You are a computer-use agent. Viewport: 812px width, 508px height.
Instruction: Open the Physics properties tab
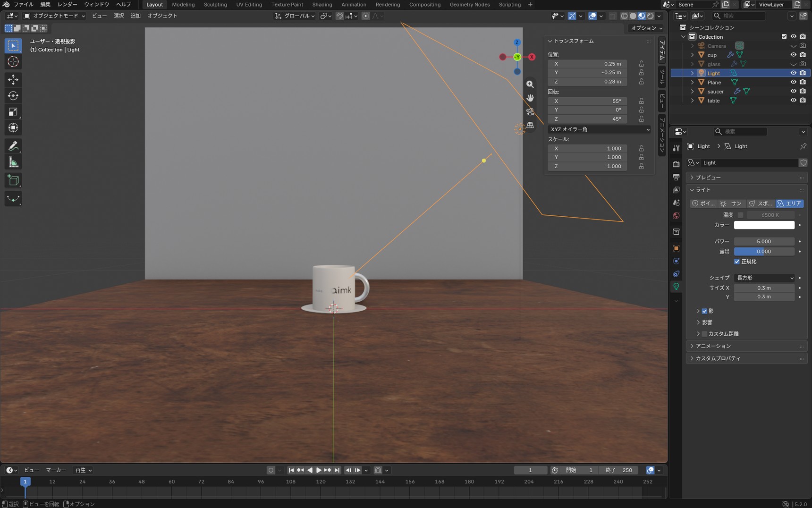(x=676, y=261)
